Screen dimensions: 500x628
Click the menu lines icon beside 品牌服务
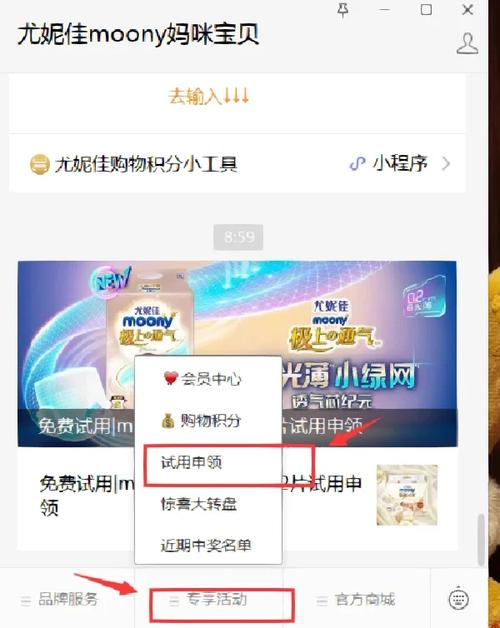[26, 600]
